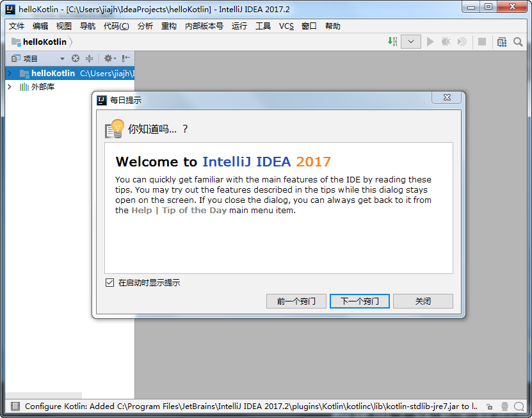Select the helloKotlin folder row

click(70, 73)
